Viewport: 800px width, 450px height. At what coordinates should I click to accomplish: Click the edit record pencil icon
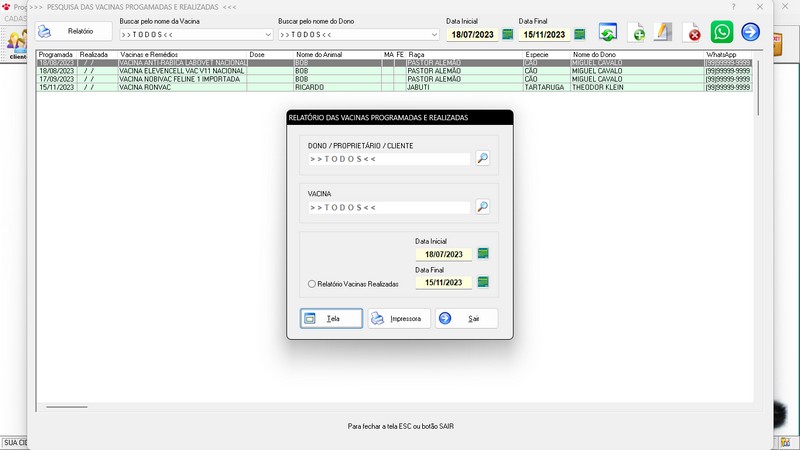(x=662, y=32)
